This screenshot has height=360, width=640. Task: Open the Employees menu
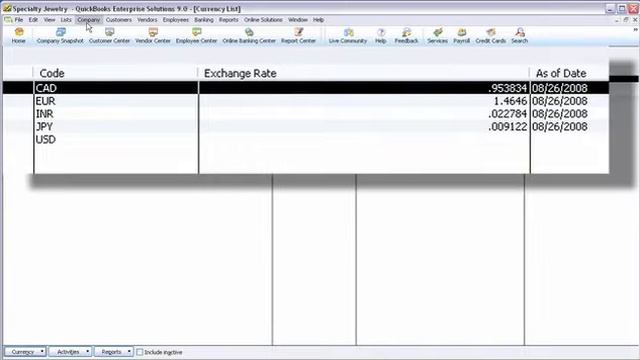click(x=176, y=20)
